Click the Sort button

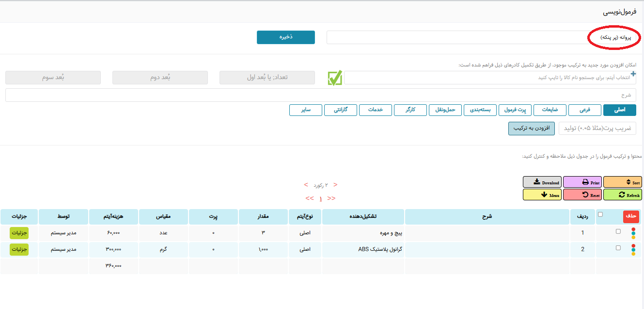tap(623, 182)
